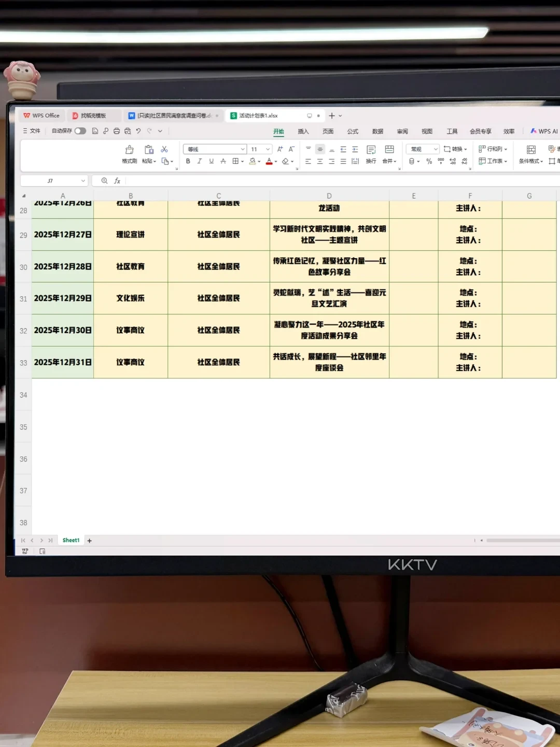Viewport: 560px width, 747px height.
Task: Click the Justify alignment icon
Action: (x=343, y=161)
